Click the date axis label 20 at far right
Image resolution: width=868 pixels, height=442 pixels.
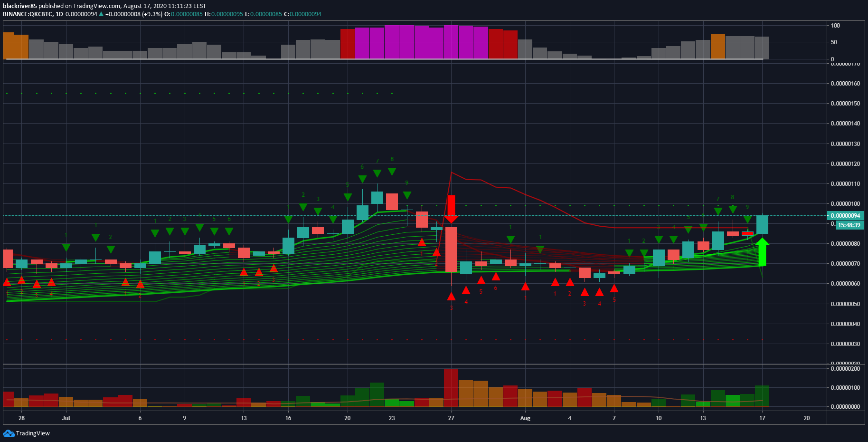point(807,418)
